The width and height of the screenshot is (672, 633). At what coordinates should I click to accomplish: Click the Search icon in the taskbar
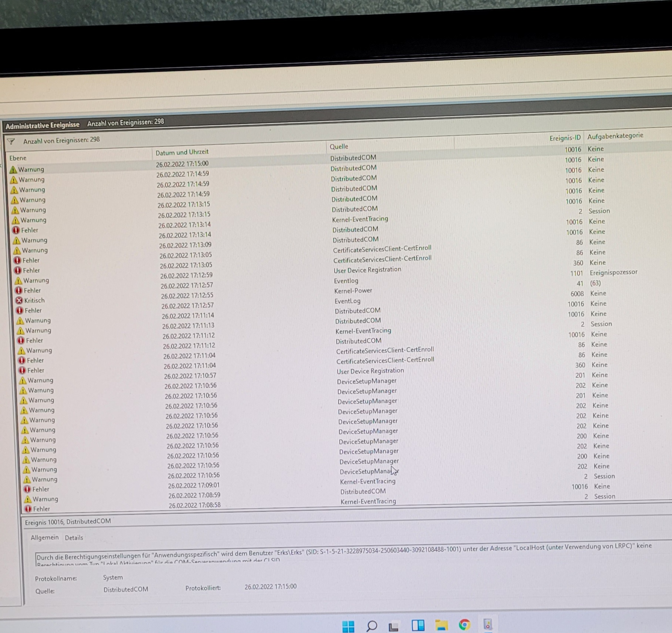(x=371, y=624)
